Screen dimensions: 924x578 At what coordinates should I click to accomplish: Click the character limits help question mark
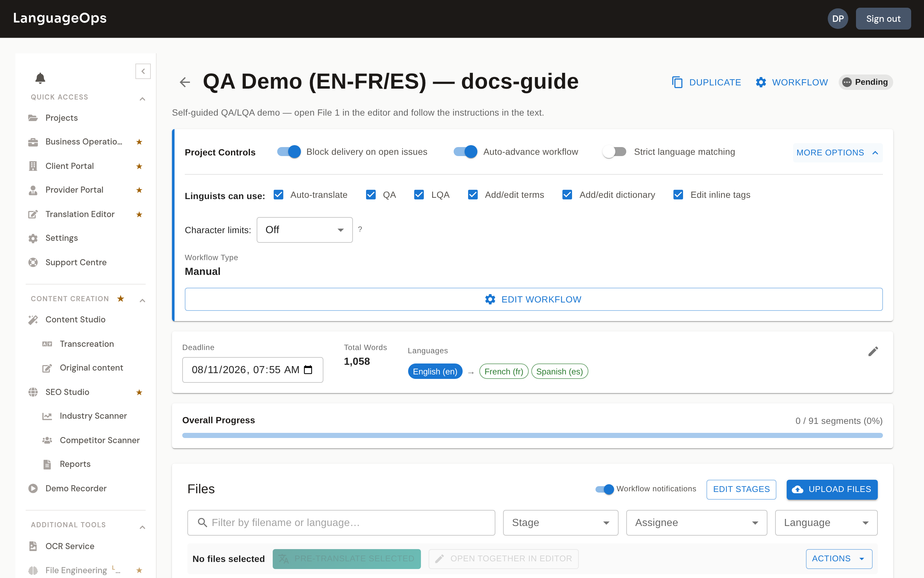click(360, 229)
